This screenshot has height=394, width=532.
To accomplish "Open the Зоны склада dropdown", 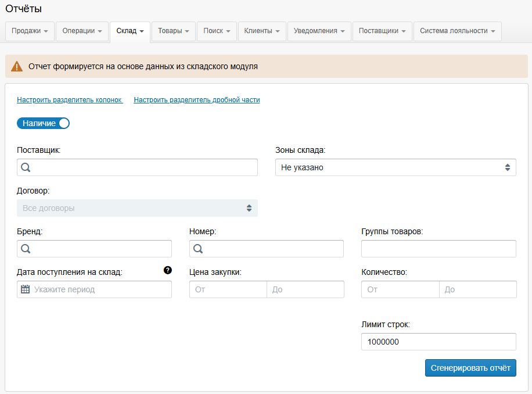I will (395, 167).
